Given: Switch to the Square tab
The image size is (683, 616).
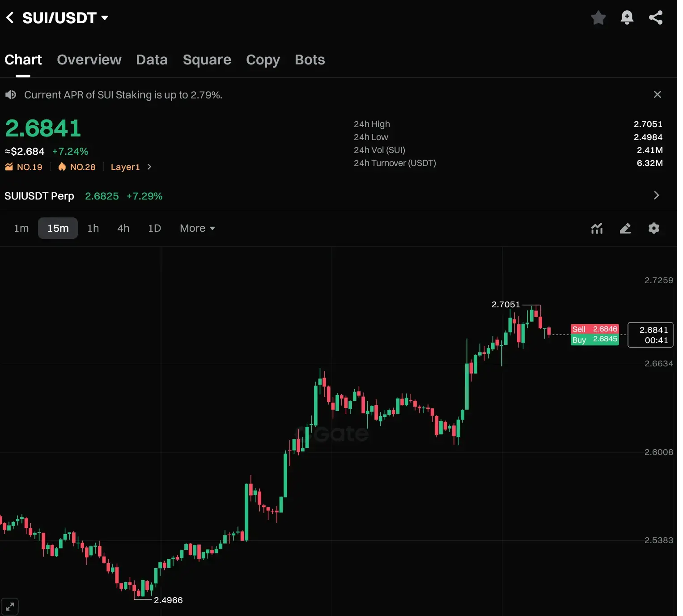Looking at the screenshot, I should 207,60.
